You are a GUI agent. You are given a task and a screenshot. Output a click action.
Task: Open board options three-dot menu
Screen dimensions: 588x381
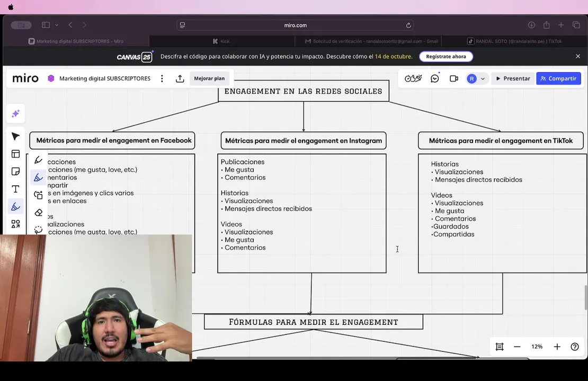point(162,78)
